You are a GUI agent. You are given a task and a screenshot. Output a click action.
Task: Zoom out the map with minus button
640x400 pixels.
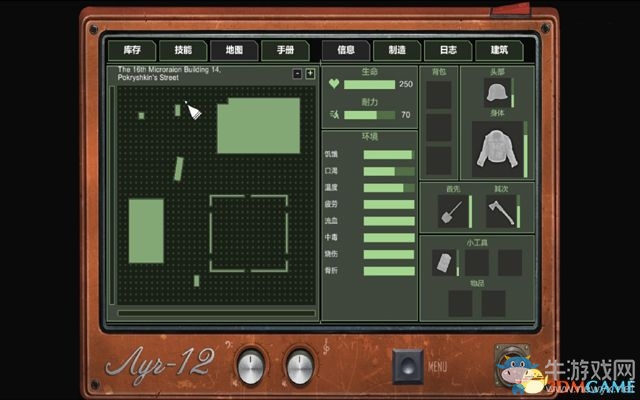(x=298, y=74)
